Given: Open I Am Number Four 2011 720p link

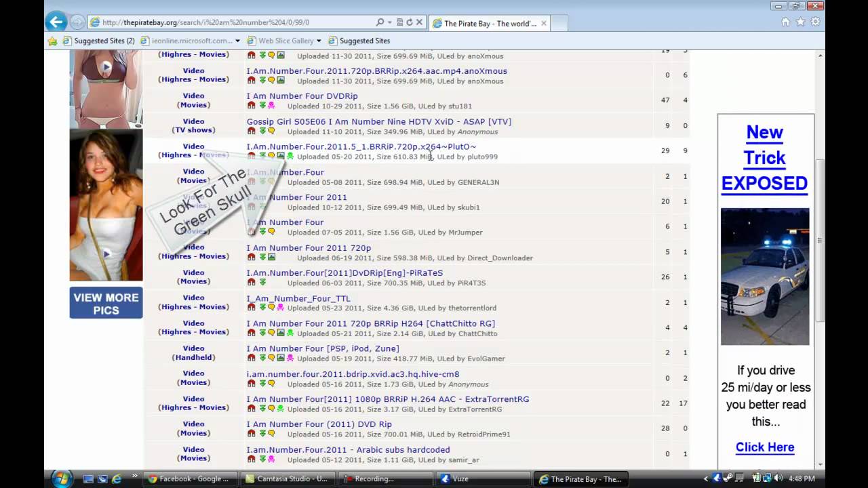Looking at the screenshot, I should [309, 248].
